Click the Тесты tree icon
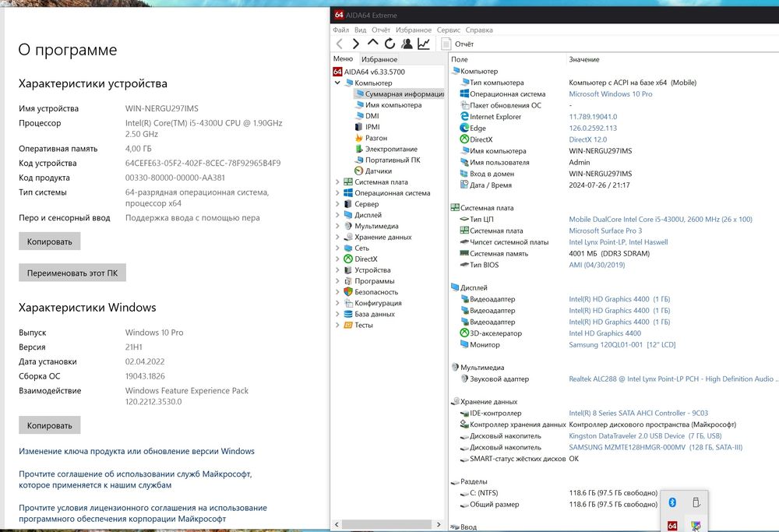The image size is (779, 532). click(x=348, y=325)
